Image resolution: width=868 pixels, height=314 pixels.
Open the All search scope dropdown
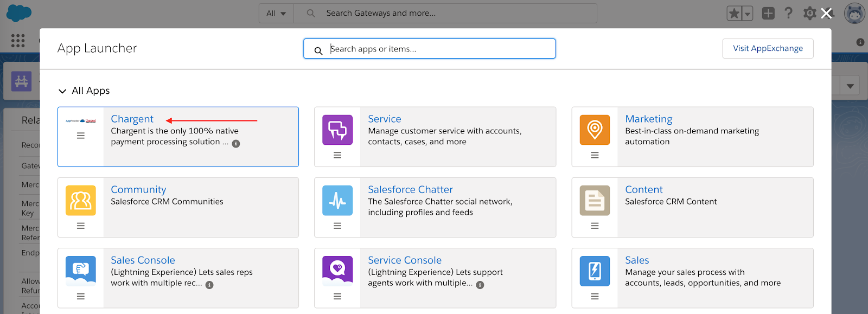click(276, 13)
